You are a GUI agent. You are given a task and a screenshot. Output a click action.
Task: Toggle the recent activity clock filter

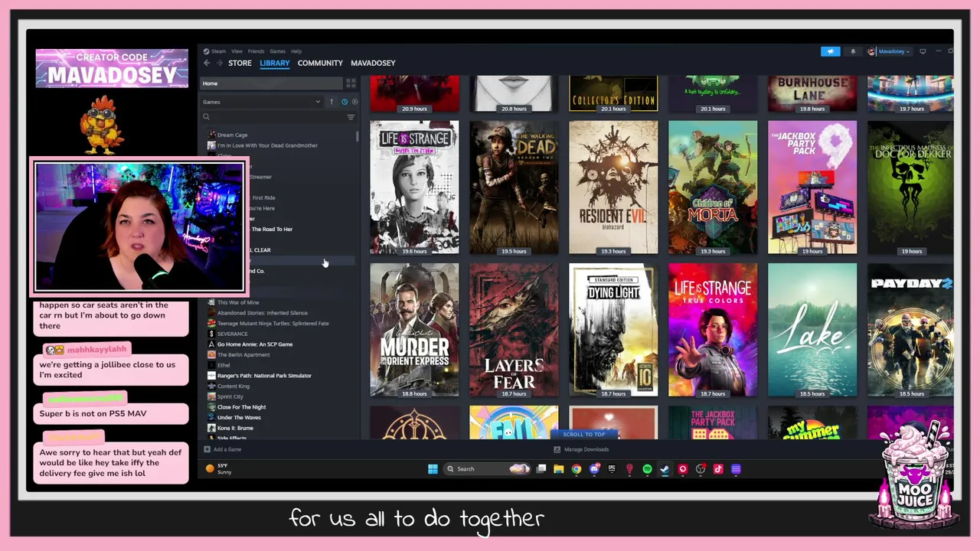[345, 102]
